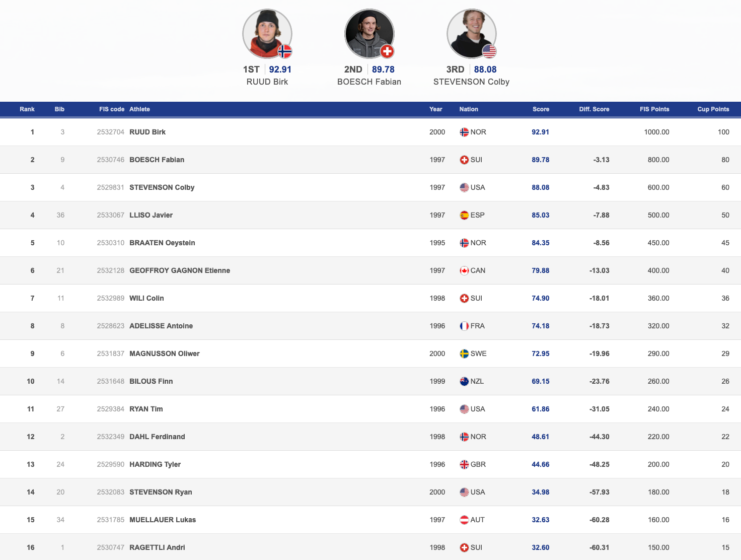Viewport: 741px width, 560px height.
Task: Click the Cup Points column header
Action: pyautogui.click(x=713, y=109)
